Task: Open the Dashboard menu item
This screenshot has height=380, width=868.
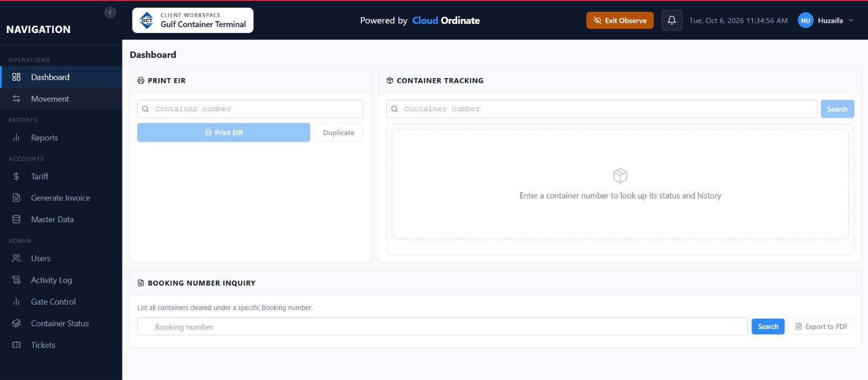Action: click(61, 77)
